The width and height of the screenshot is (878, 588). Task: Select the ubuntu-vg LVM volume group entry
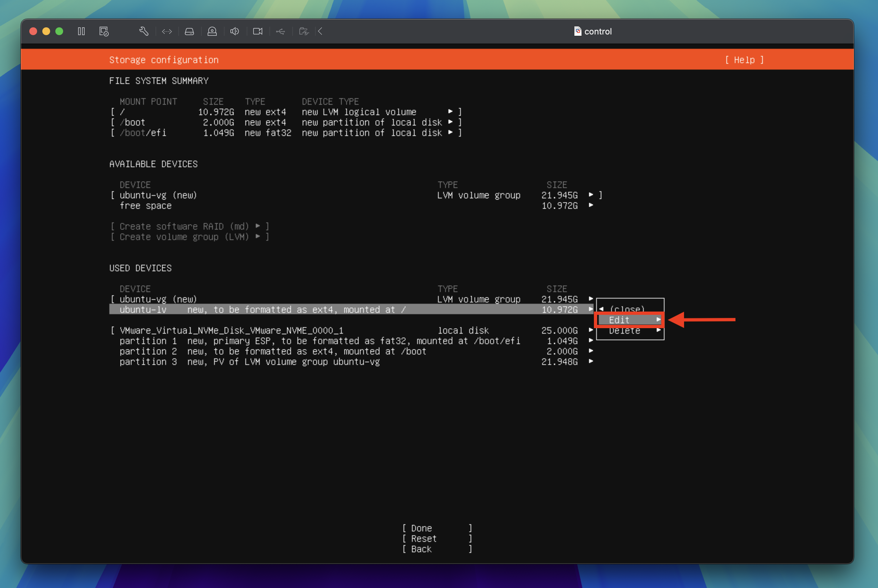point(158,299)
